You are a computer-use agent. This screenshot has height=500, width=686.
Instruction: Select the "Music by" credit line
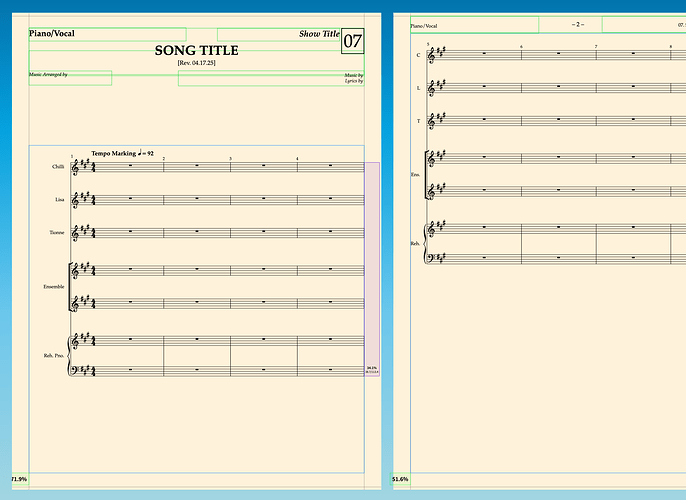click(354, 75)
